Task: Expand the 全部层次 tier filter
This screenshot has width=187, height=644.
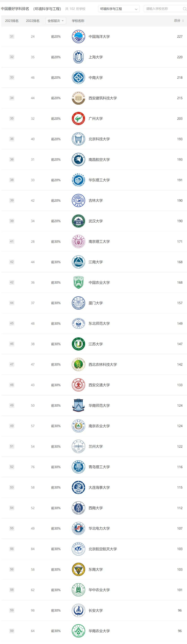Action: (56, 21)
